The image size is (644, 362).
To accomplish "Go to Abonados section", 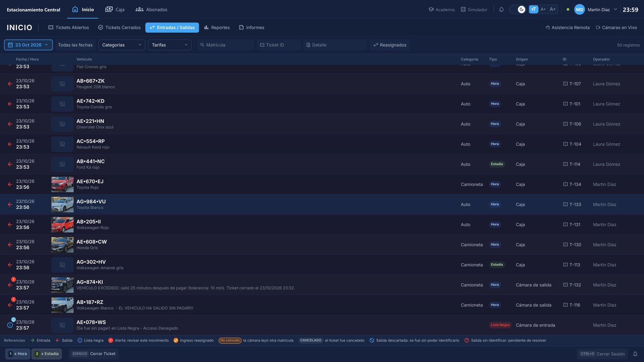I will (x=151, y=9).
